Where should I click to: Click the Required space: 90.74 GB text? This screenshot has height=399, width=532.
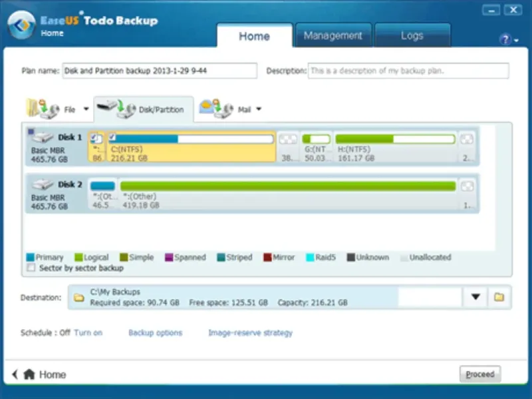(135, 303)
